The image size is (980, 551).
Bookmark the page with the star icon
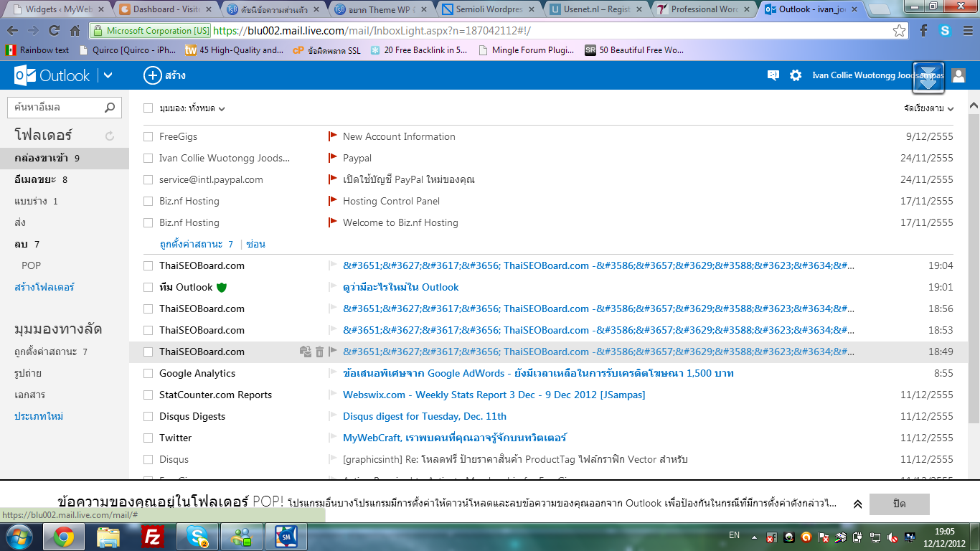pos(899,31)
